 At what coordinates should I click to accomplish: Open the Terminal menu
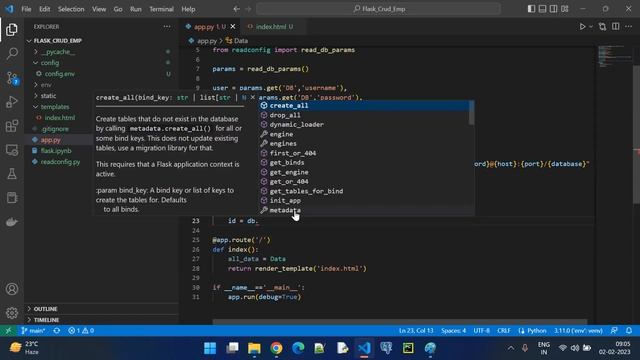click(x=161, y=9)
